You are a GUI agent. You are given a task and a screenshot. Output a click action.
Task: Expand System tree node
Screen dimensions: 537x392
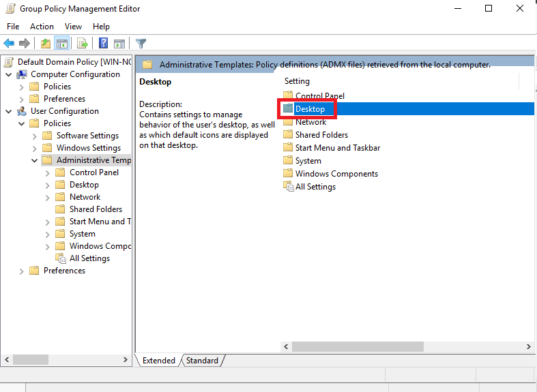pyautogui.click(x=48, y=235)
